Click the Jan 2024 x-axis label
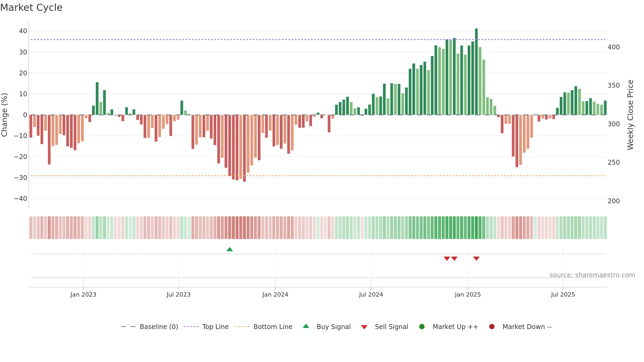This screenshot has width=644, height=362. pos(275,294)
